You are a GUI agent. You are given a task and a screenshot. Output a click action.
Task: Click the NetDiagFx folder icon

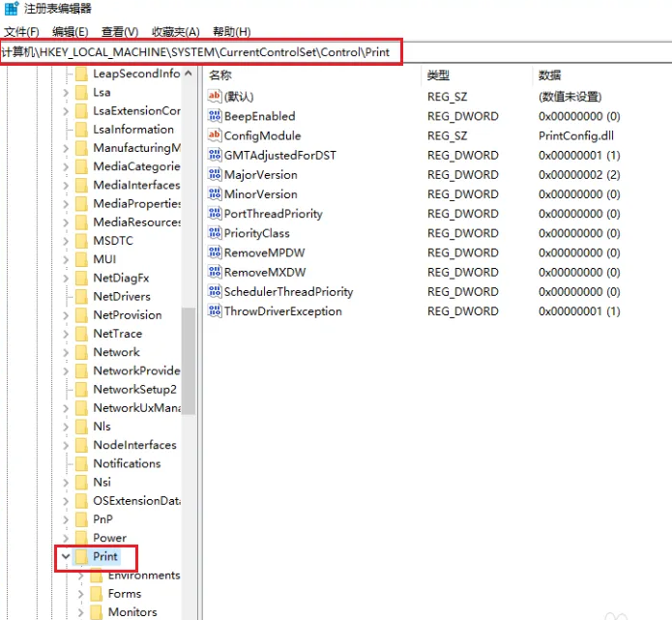(x=81, y=278)
